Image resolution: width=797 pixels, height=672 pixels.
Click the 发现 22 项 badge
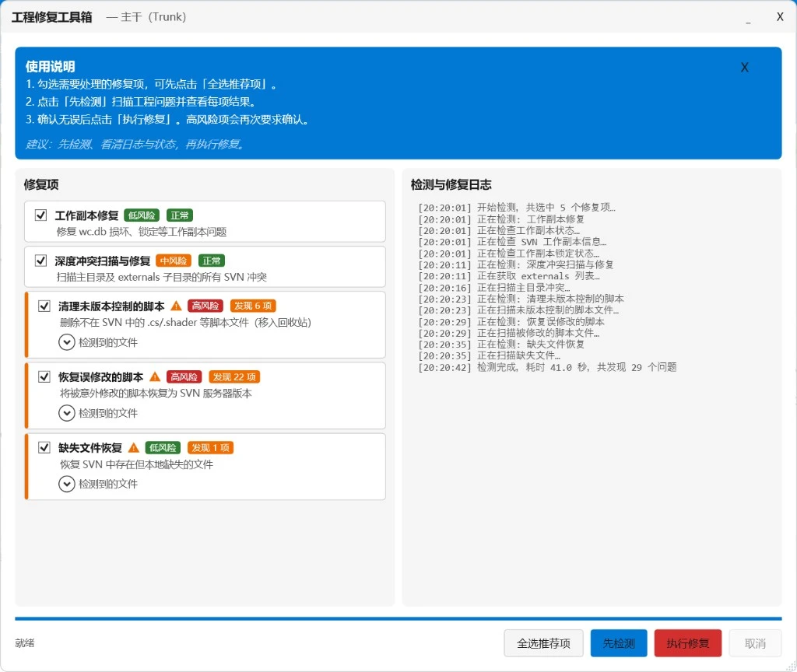(x=233, y=376)
